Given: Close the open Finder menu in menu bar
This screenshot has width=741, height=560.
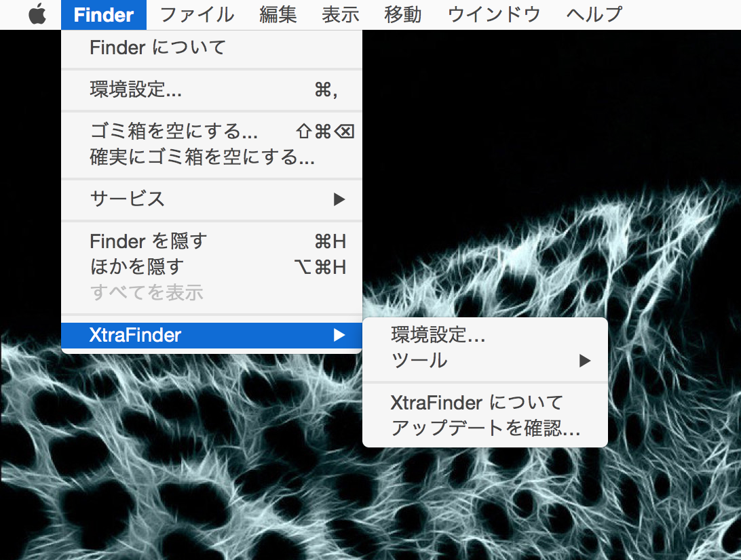Looking at the screenshot, I should 104,15.
